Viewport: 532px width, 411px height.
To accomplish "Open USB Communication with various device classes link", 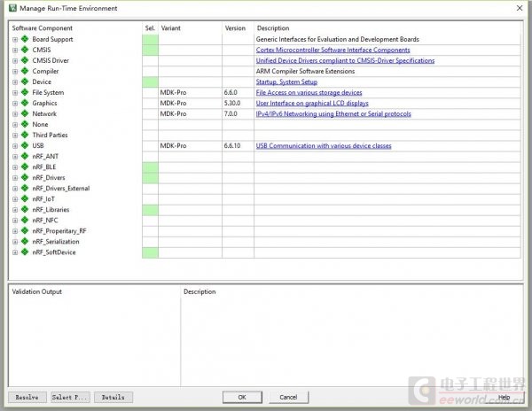I will tap(324, 145).
